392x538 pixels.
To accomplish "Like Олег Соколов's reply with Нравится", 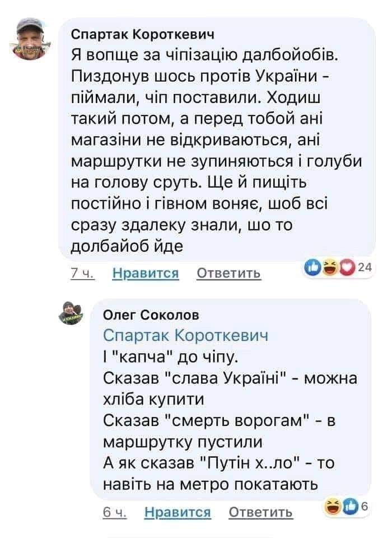I will 178,512.
